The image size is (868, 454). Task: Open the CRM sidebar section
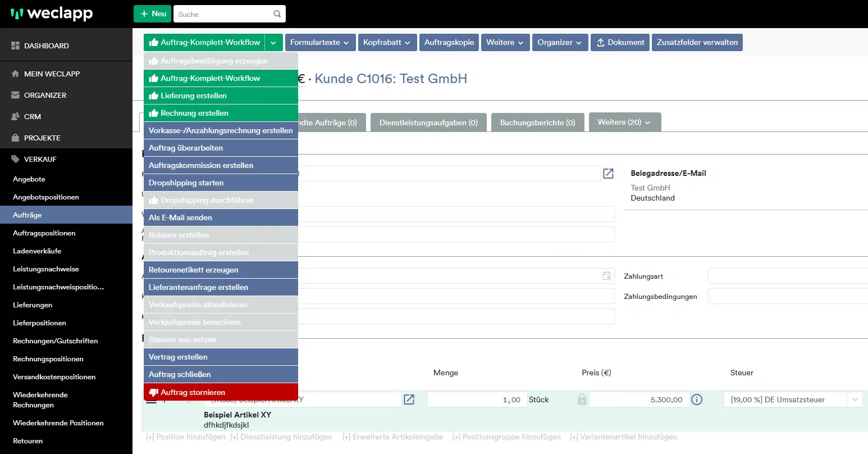point(32,116)
